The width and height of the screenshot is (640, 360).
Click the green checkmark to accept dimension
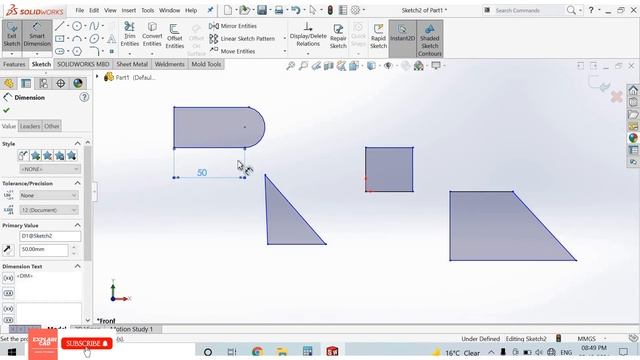click(x=6, y=110)
